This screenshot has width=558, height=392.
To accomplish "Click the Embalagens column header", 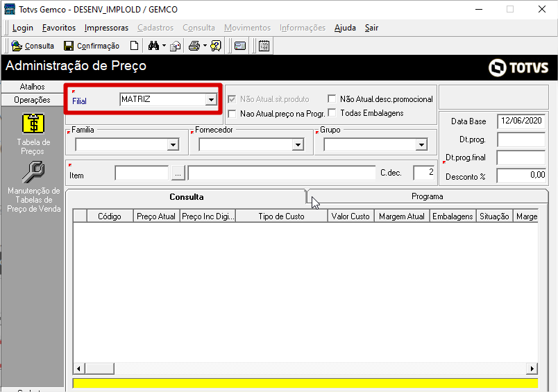I will (453, 216).
